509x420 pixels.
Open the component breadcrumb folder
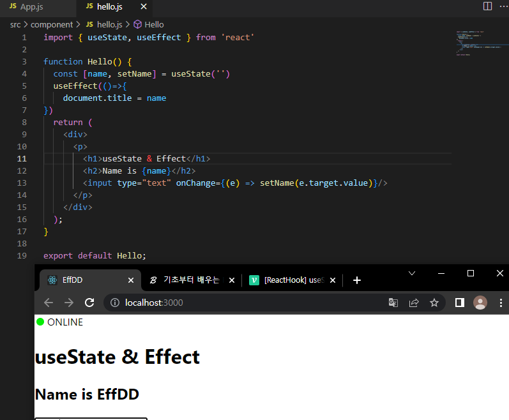tap(52, 25)
